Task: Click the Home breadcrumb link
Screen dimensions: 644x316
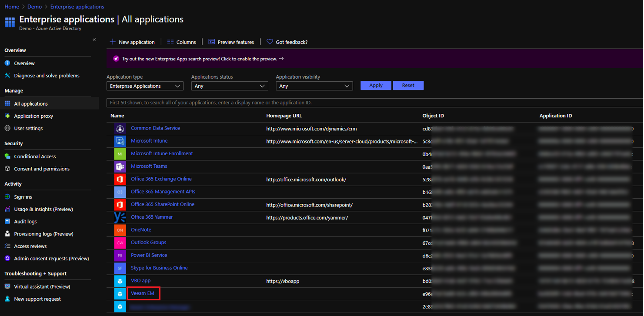Action: (12, 7)
